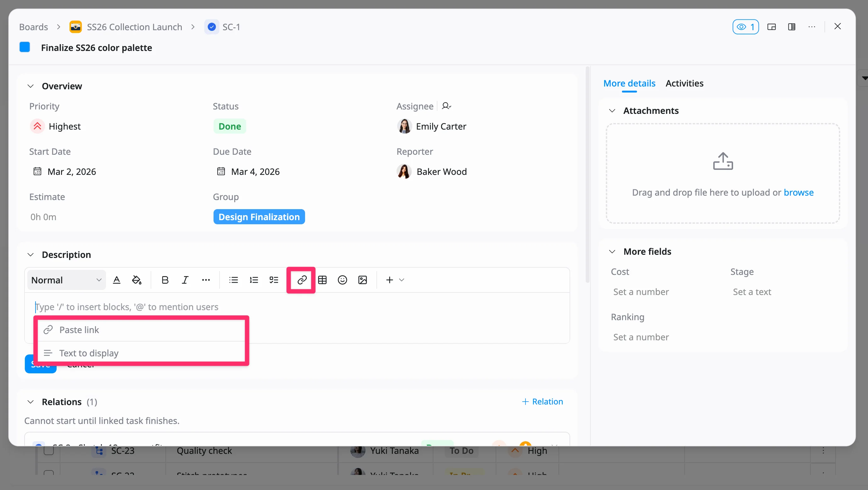The width and height of the screenshot is (868, 490).
Task: Click the assign to me icon
Action: coord(446,106)
